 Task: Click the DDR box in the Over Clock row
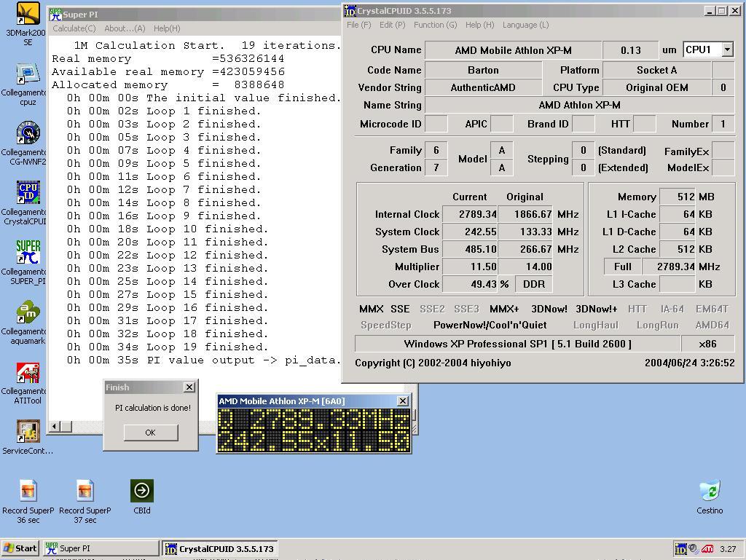pos(534,284)
